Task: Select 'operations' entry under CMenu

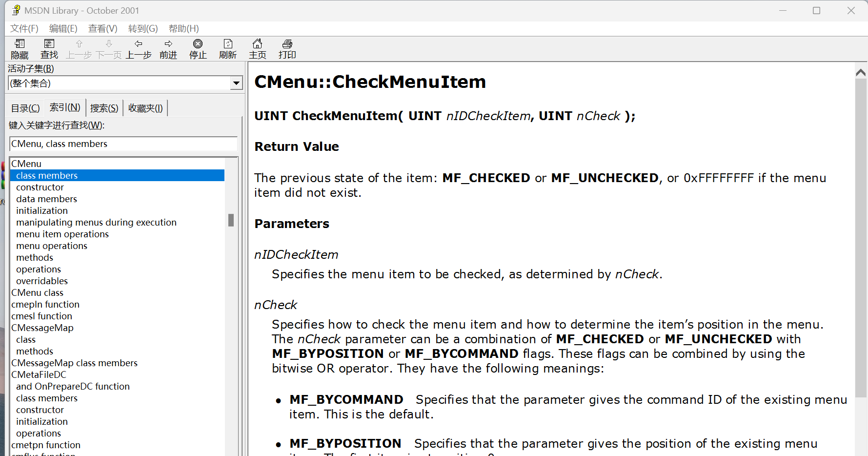Action: [39, 269]
